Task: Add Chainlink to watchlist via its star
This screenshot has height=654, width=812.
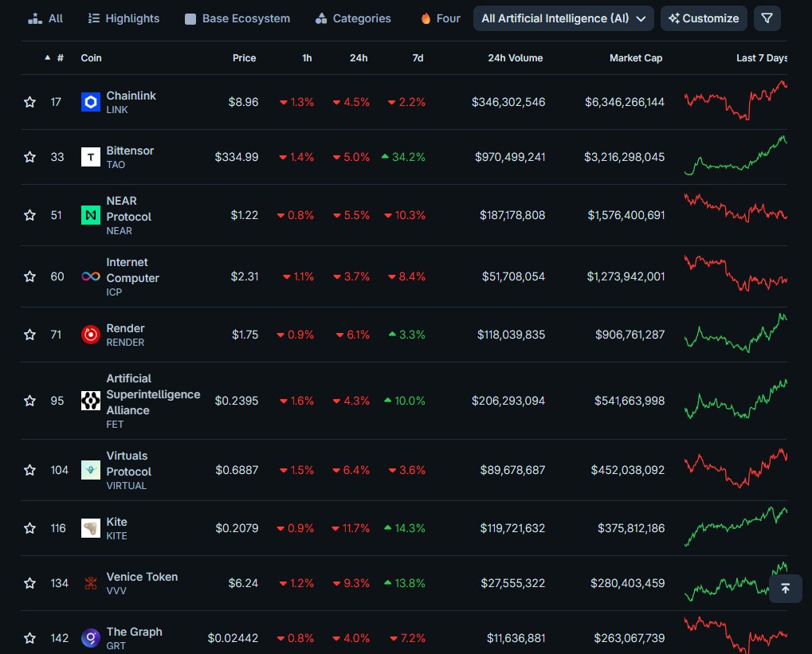Action: pos(29,102)
